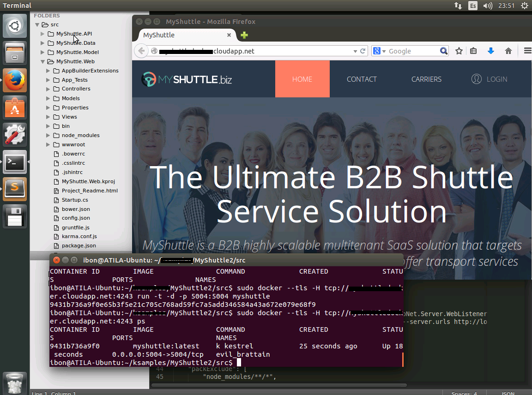The width and height of the screenshot is (532, 395).
Task: Expand the MyShuttle.Data folder
Action: pyautogui.click(x=42, y=43)
